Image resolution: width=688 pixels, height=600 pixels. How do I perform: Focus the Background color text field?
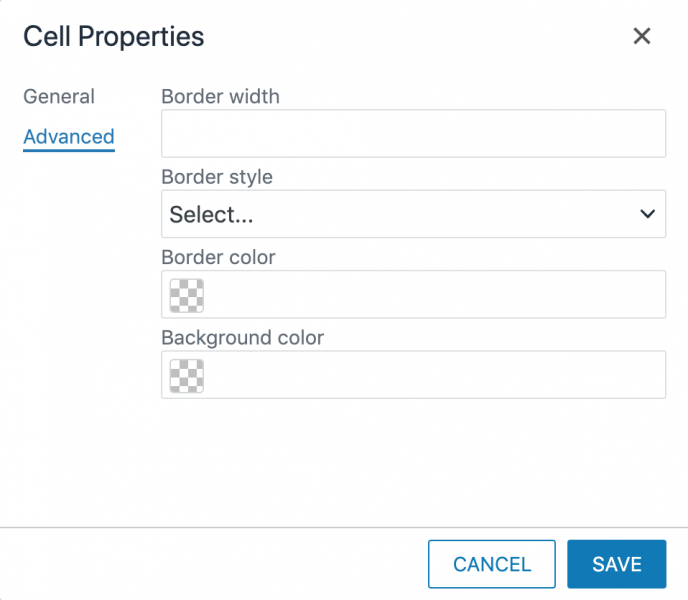click(433, 375)
